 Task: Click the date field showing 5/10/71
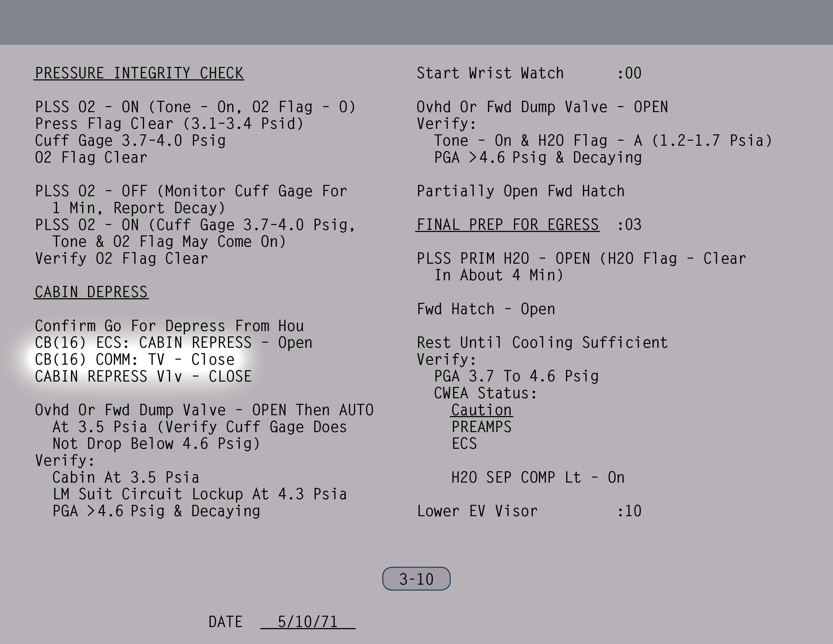[x=307, y=622]
